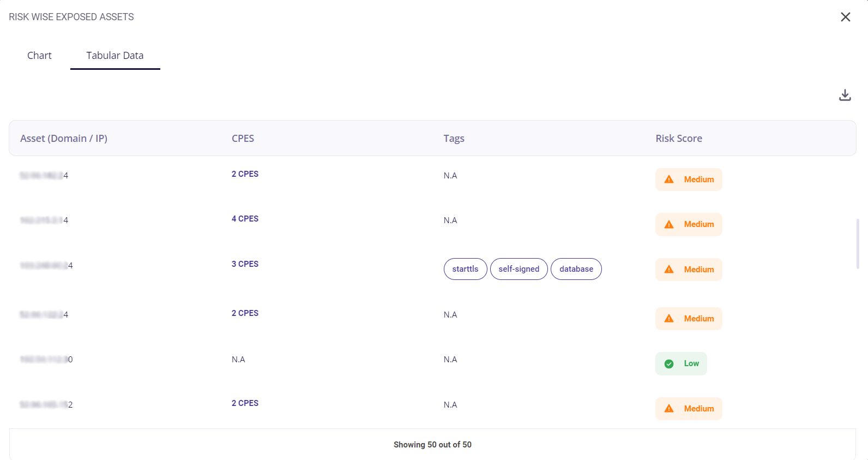The height and width of the screenshot is (460, 868).
Task: Click the Tags column header
Action: 454,139
